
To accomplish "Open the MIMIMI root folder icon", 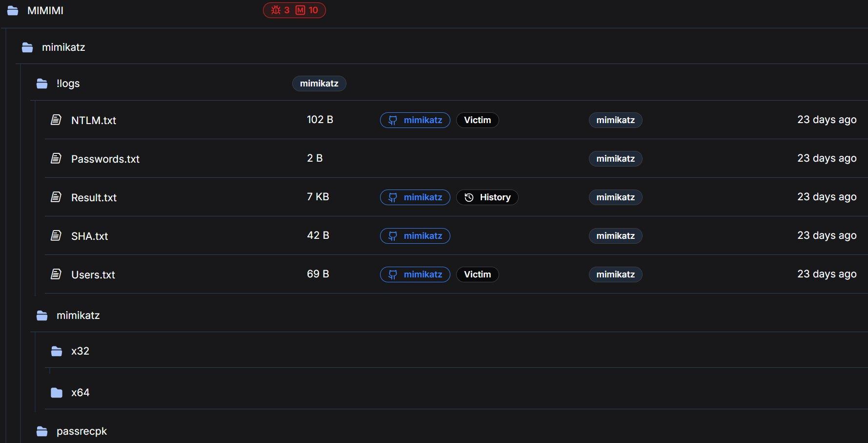I will [12, 10].
